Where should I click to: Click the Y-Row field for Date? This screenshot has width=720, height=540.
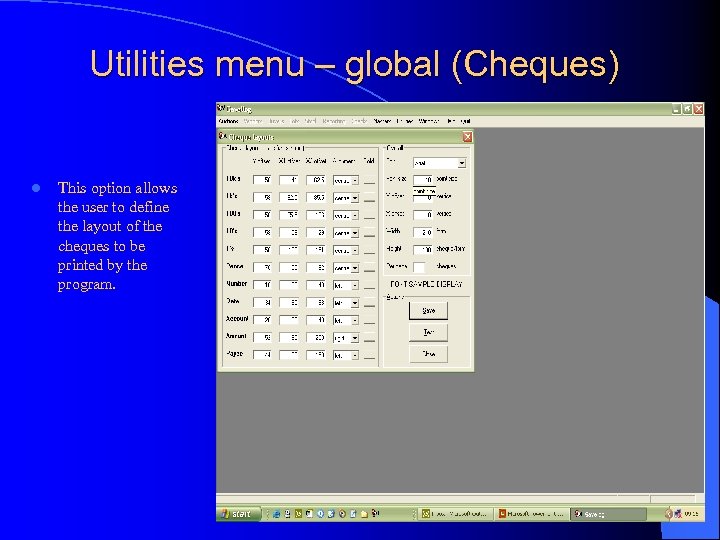click(262, 302)
